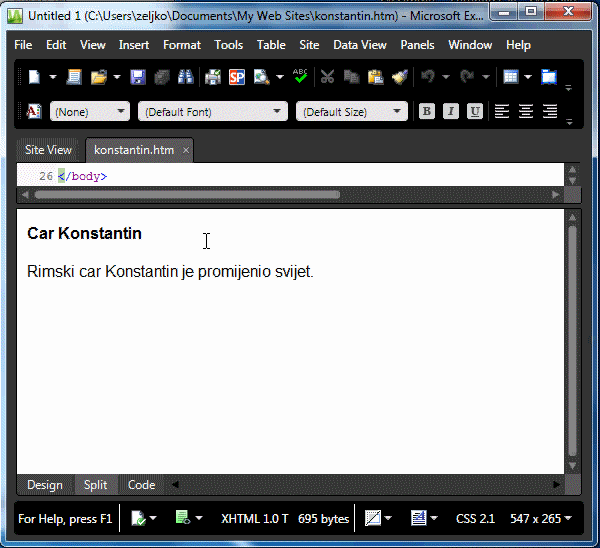
Task: Switch to the Site View tab
Action: click(48, 150)
